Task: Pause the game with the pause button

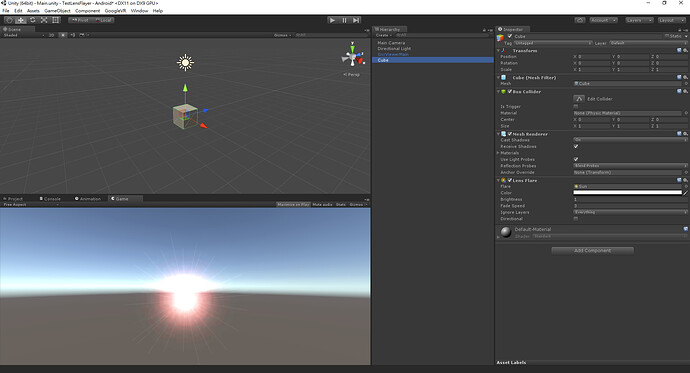Action: (344, 20)
